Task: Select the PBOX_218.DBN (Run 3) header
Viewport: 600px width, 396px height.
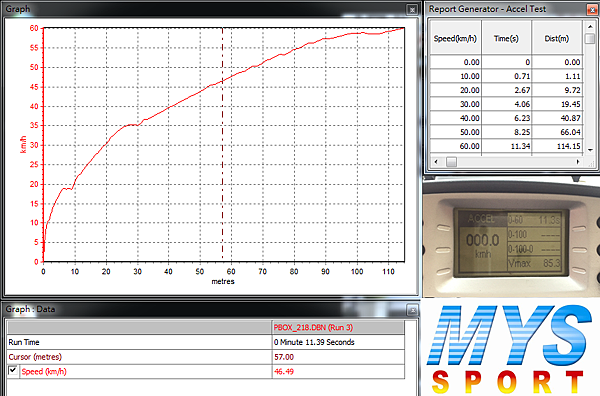Action: tap(338, 328)
